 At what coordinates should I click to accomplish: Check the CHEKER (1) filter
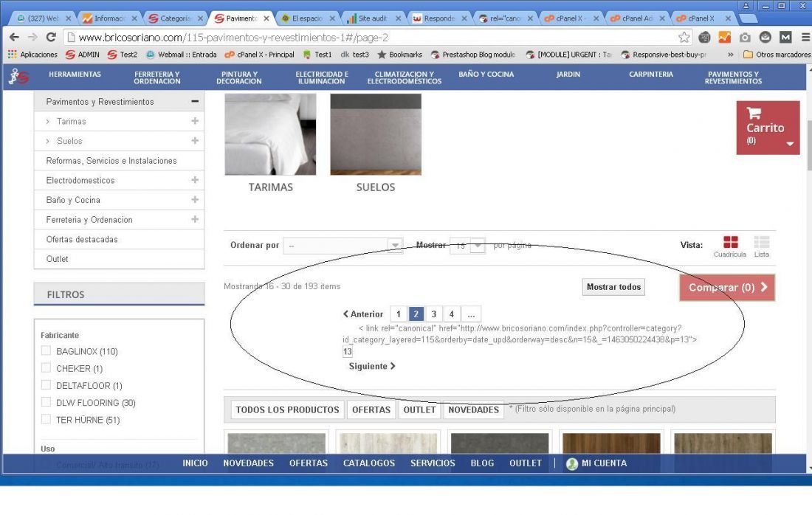tap(46, 368)
